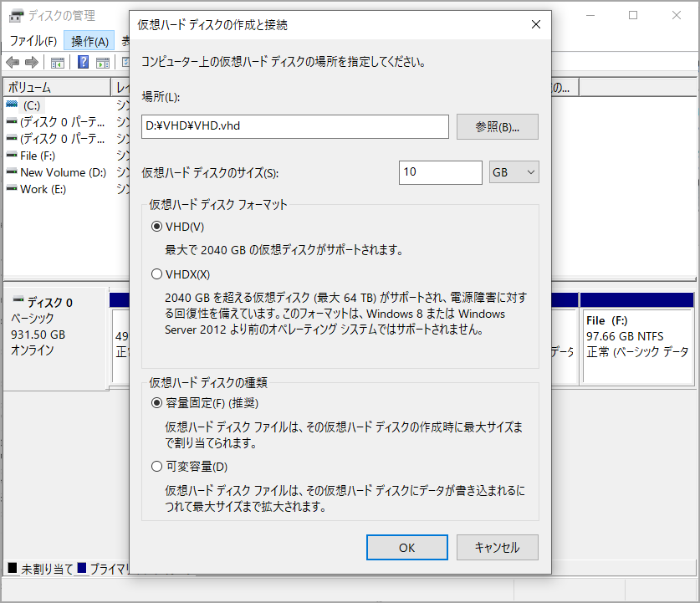Viewport: 700px width, 603px height.
Task: Choose the 可変容量(D) disk type
Action: tap(157, 466)
